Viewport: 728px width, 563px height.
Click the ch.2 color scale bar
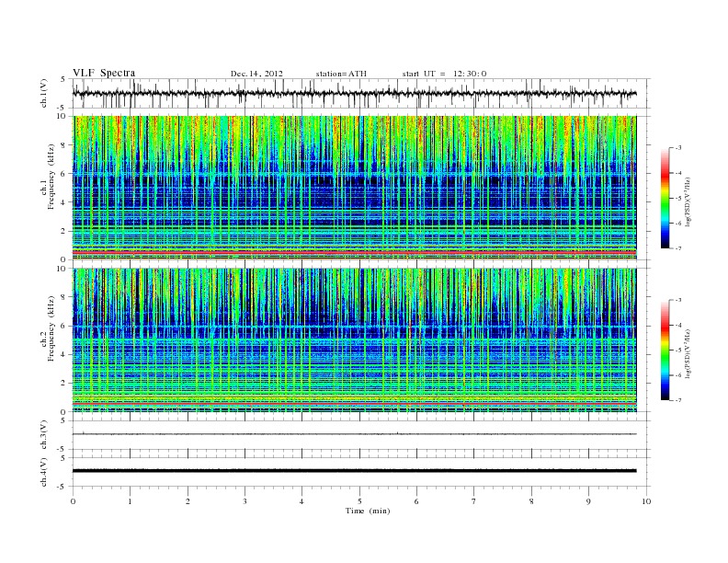(x=665, y=350)
